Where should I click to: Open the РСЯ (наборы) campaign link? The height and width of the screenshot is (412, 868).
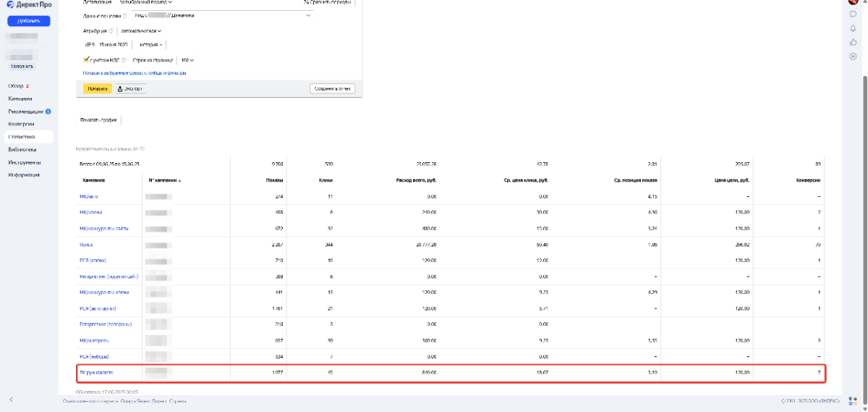(x=94, y=356)
